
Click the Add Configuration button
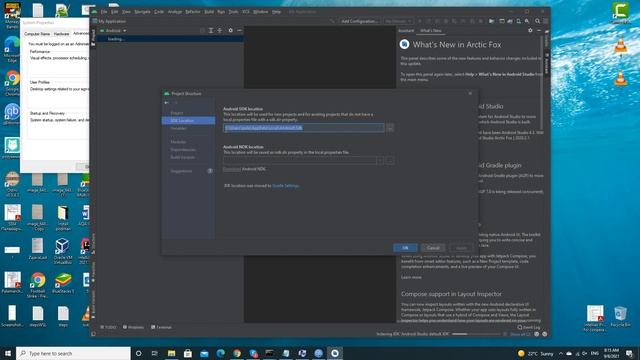pyautogui.click(x=359, y=21)
